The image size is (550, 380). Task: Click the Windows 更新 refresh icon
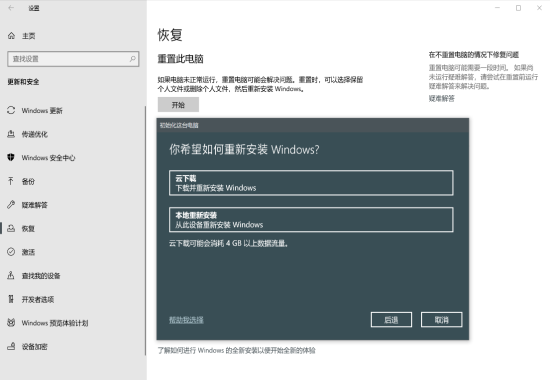pos(11,110)
